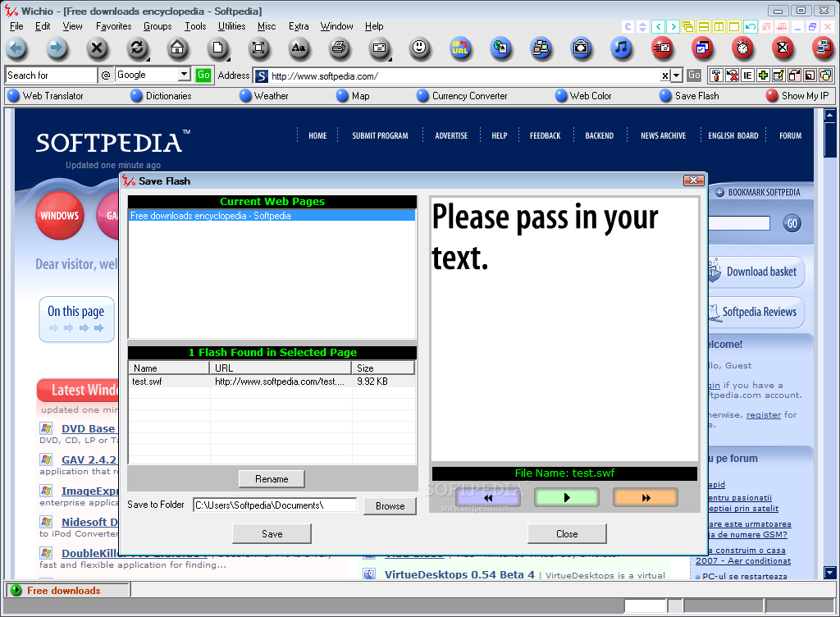Click the SUBMIT PROGRAM link on Softpedia
840x617 pixels.
pos(380,136)
